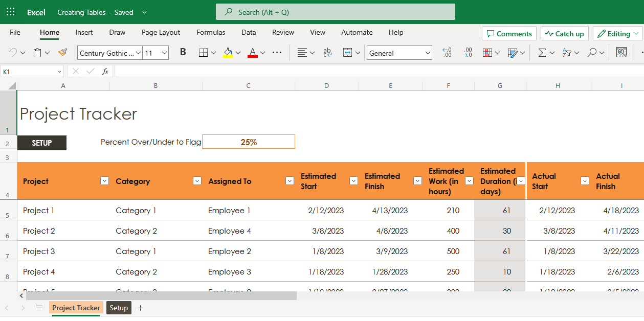Click the cancel formula X icon
Image resolution: width=644 pixels, height=321 pixels.
[76, 72]
